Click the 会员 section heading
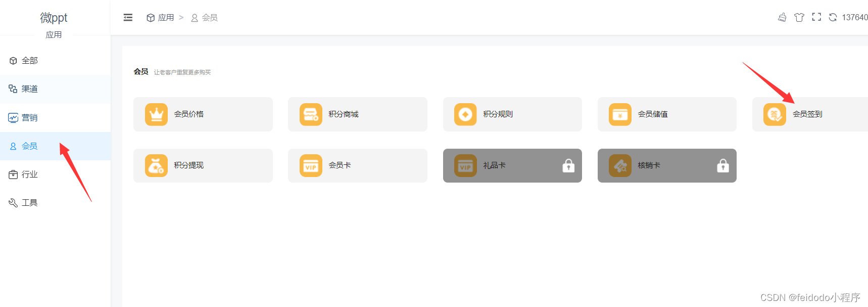Viewport: 868px width, 307px height. pos(141,72)
